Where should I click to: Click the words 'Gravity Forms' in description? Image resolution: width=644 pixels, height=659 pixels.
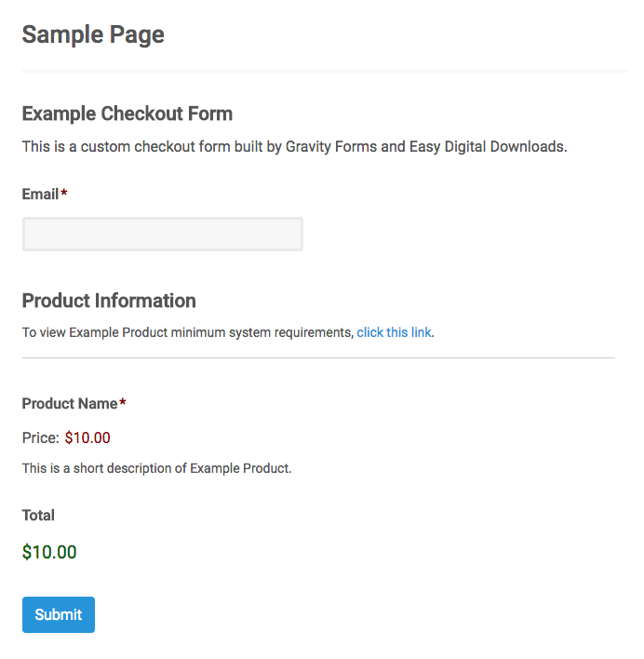[330, 147]
